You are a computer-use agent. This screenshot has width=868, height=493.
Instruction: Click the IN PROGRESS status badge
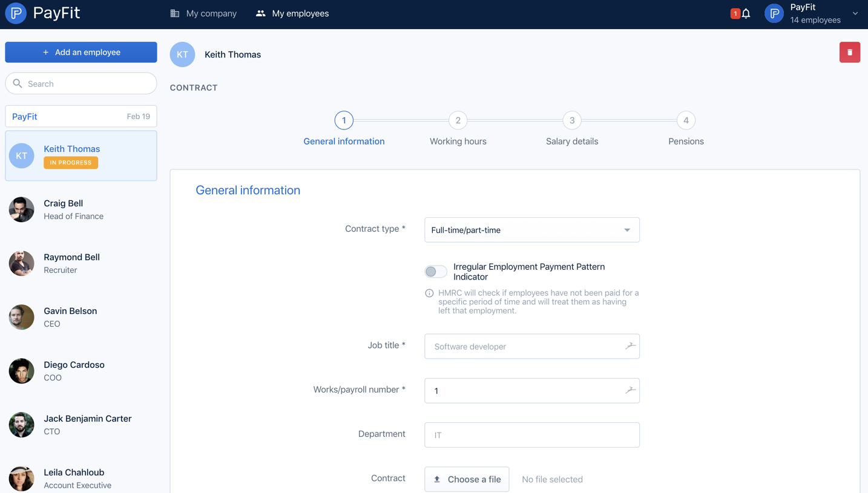71,163
